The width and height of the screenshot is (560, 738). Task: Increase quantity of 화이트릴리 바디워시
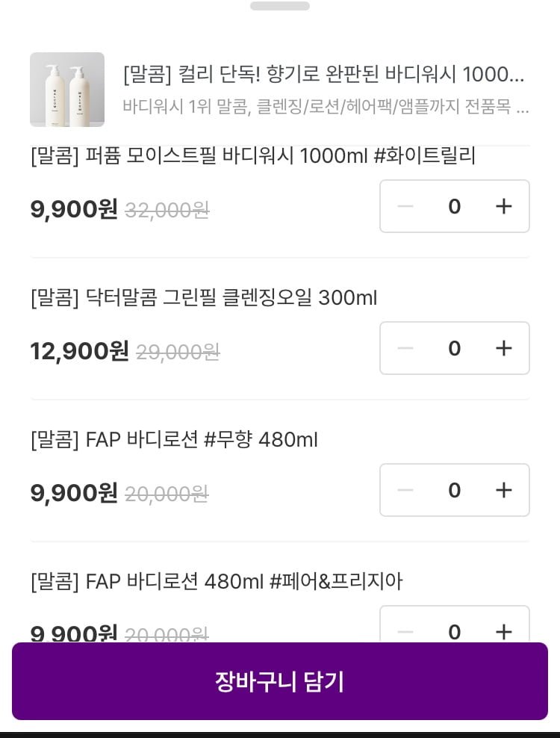click(504, 206)
